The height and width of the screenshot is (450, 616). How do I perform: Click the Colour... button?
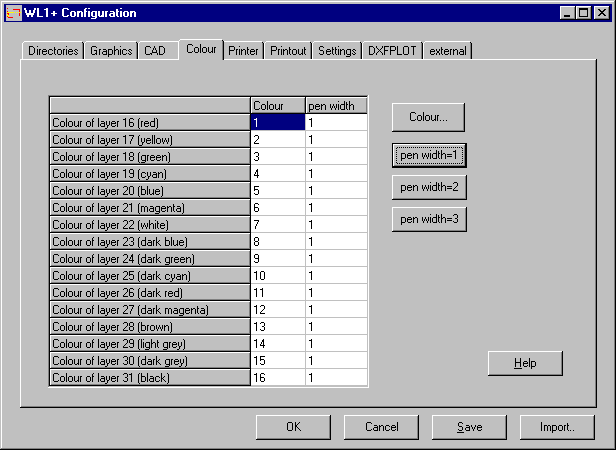428,117
